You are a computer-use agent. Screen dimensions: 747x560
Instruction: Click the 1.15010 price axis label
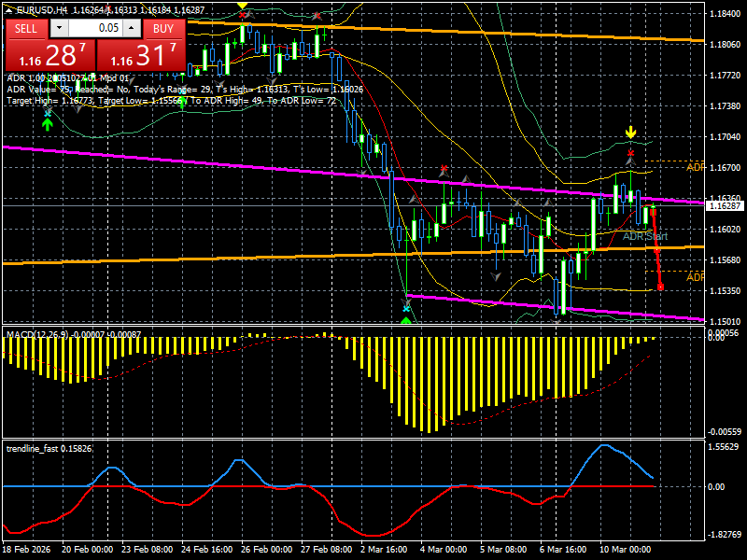tap(726, 321)
